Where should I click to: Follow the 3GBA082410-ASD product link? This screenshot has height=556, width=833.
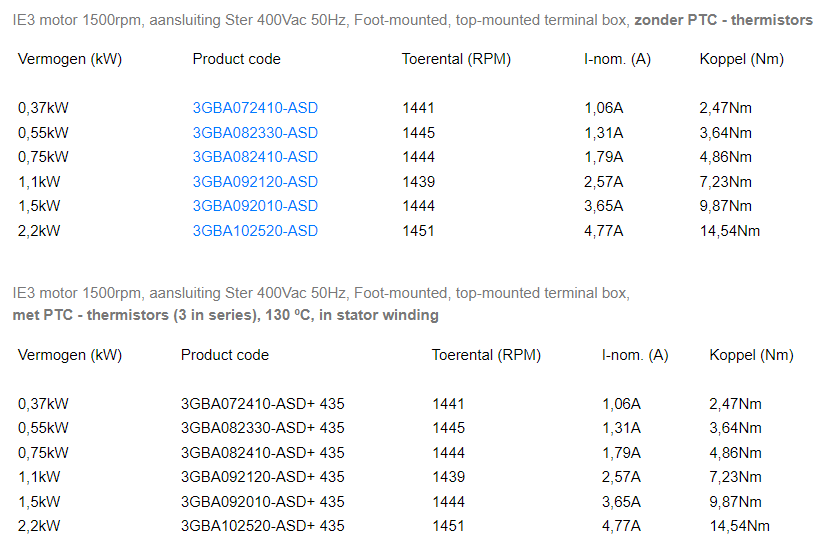[x=255, y=157]
